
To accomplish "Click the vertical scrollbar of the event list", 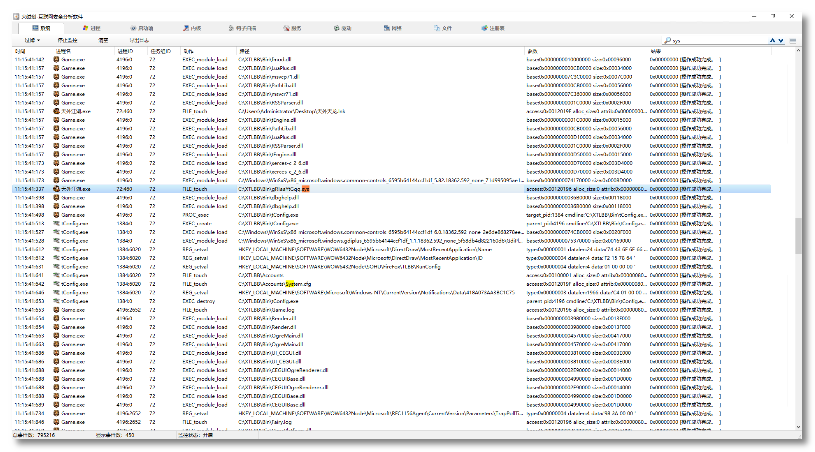I will click(x=797, y=232).
